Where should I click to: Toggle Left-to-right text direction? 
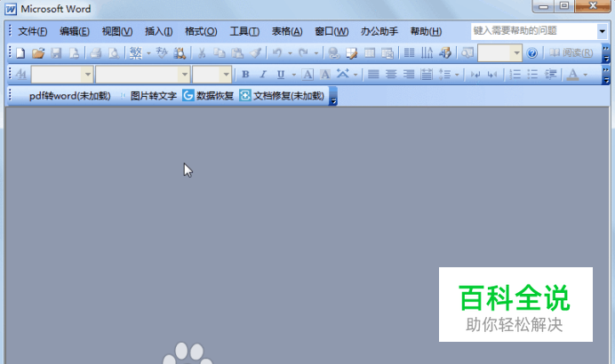pos(475,74)
